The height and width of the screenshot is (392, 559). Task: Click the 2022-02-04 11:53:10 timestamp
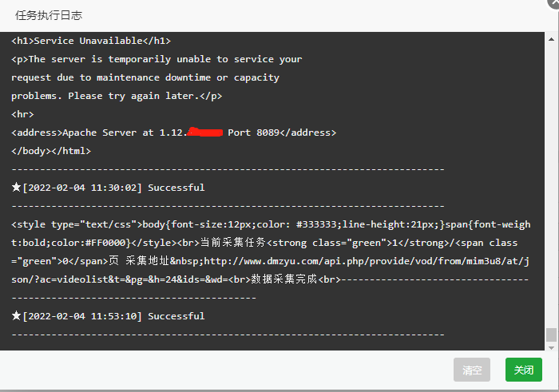82,316
